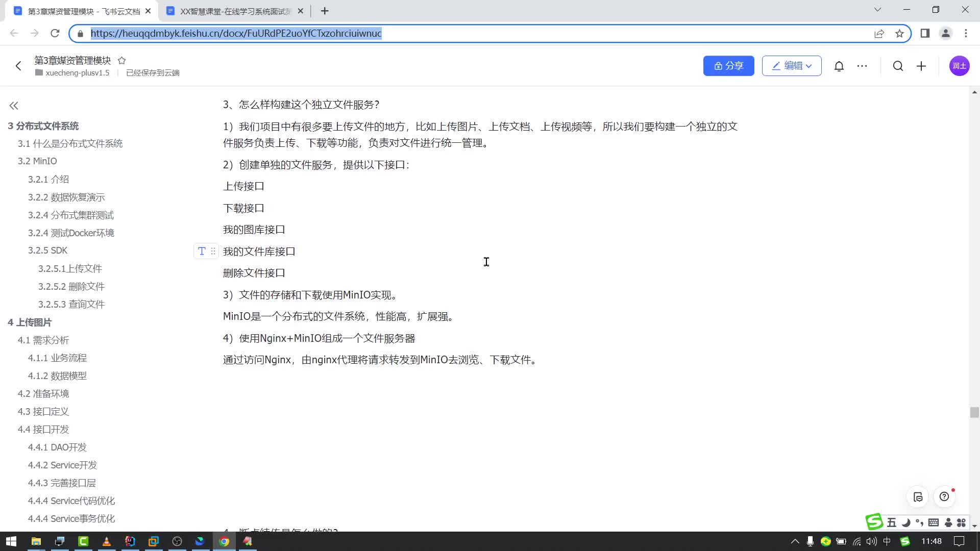Select 4.4.4 Service代码优化 outline item
The image size is (980, 551).
tap(71, 500)
